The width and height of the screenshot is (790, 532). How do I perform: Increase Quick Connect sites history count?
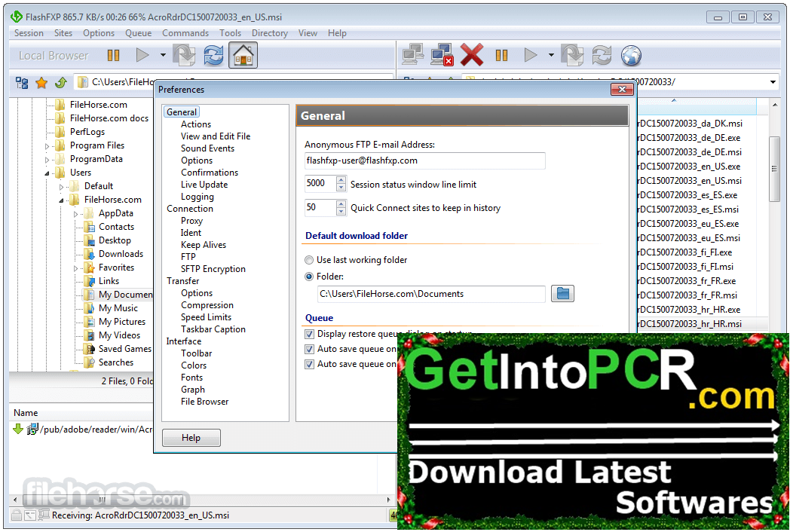pyautogui.click(x=341, y=204)
